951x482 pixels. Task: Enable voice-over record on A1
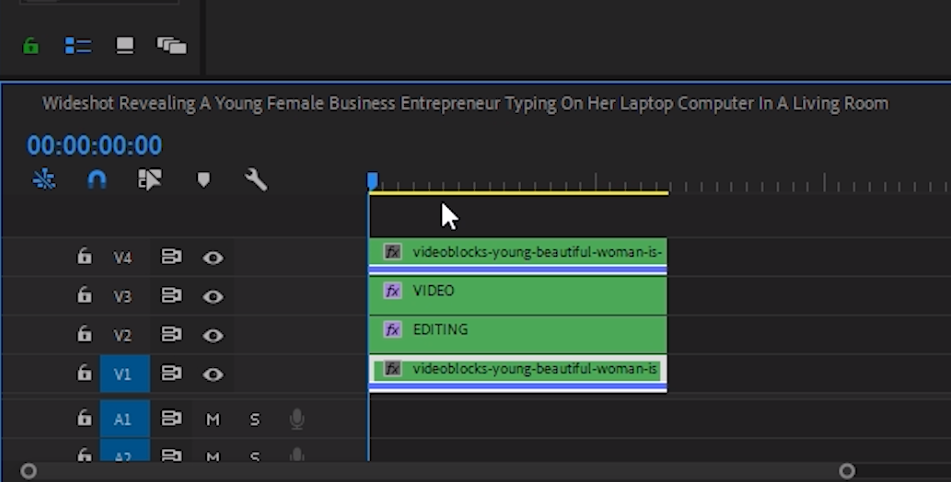(297, 419)
